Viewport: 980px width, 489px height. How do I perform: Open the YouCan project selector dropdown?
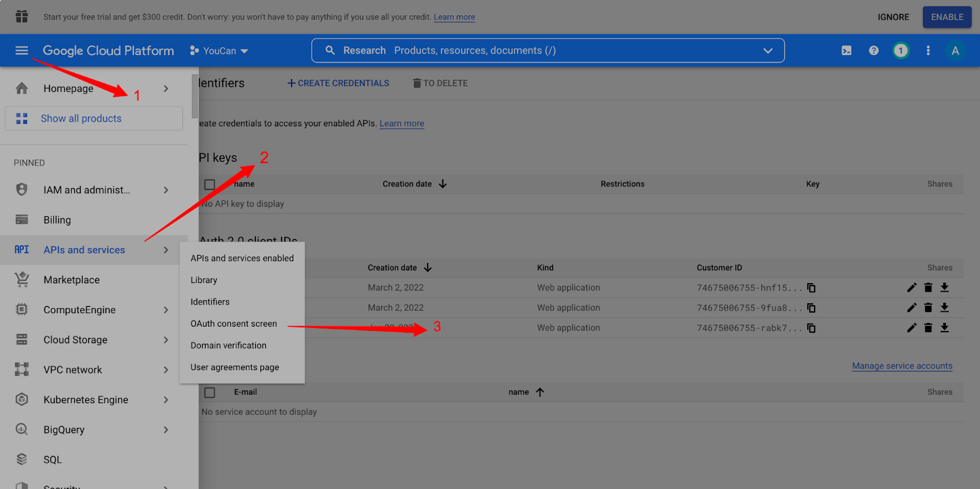point(219,51)
